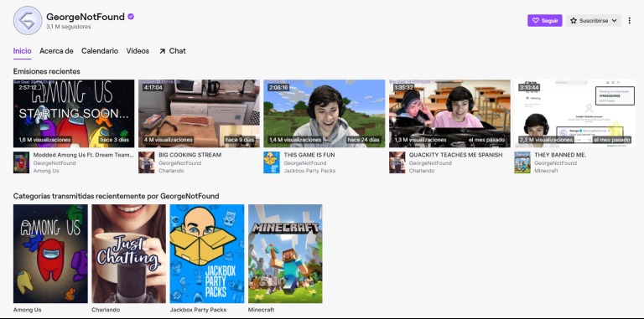The image size is (644, 319).
Task: Click the Jackbox Party Packs label below box art
Action: pos(199,310)
